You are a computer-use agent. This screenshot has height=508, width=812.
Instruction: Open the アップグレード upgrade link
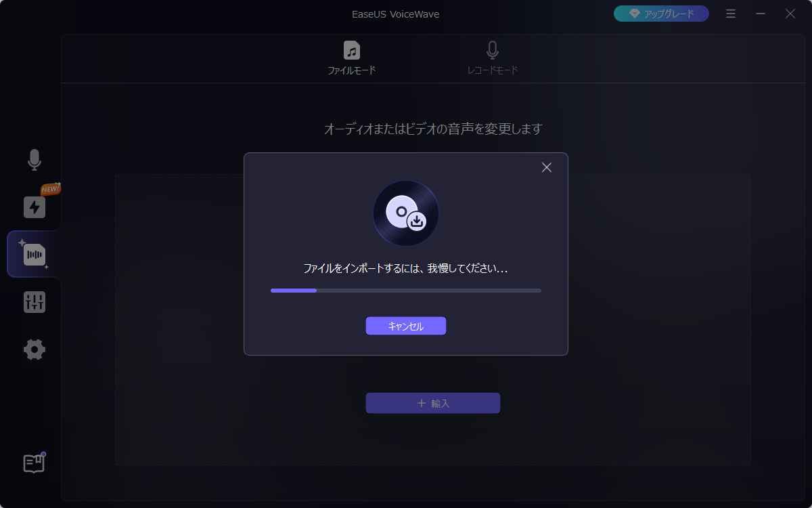click(x=661, y=13)
